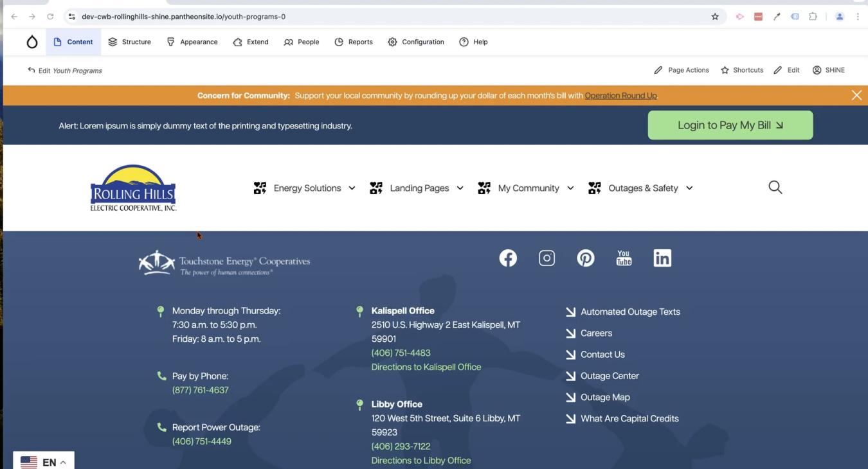Viewport: 868px width, 469px height.
Task: Reload the page with browser refresh icon
Action: (50, 17)
